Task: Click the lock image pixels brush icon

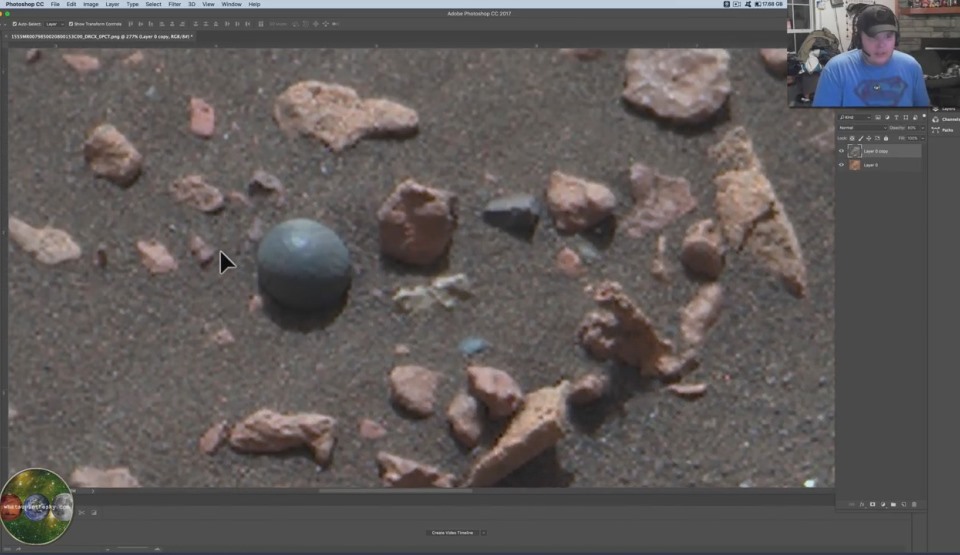Action: 860,139
